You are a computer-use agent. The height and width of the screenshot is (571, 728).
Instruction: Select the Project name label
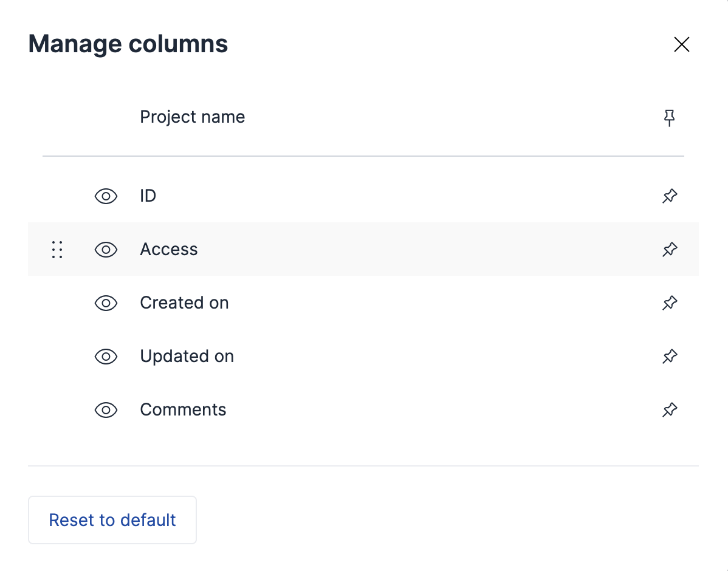click(192, 117)
